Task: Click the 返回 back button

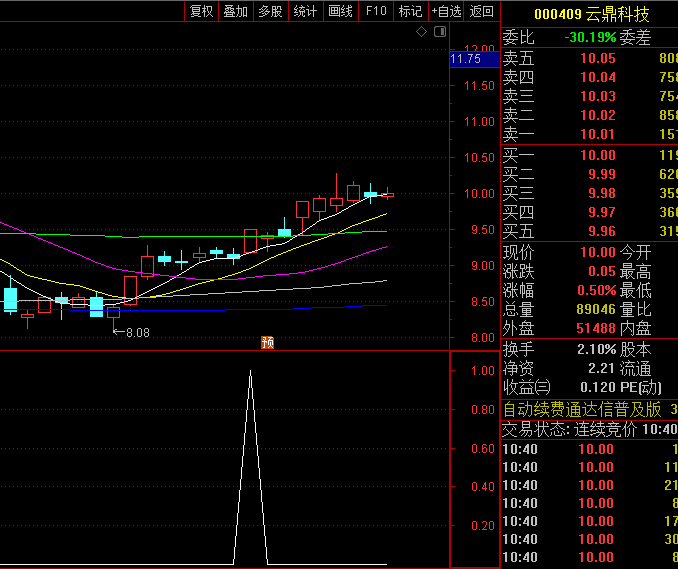Action: point(482,11)
